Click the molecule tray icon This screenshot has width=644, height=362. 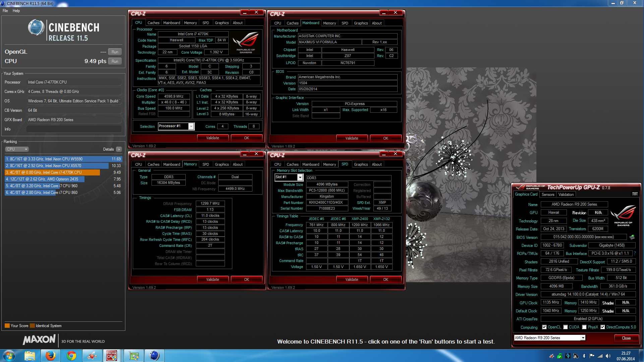point(551,356)
